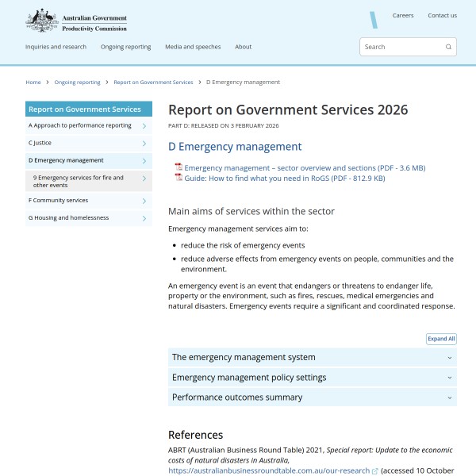
Task: Open the Inquiries and research menu
Action: coord(56,47)
